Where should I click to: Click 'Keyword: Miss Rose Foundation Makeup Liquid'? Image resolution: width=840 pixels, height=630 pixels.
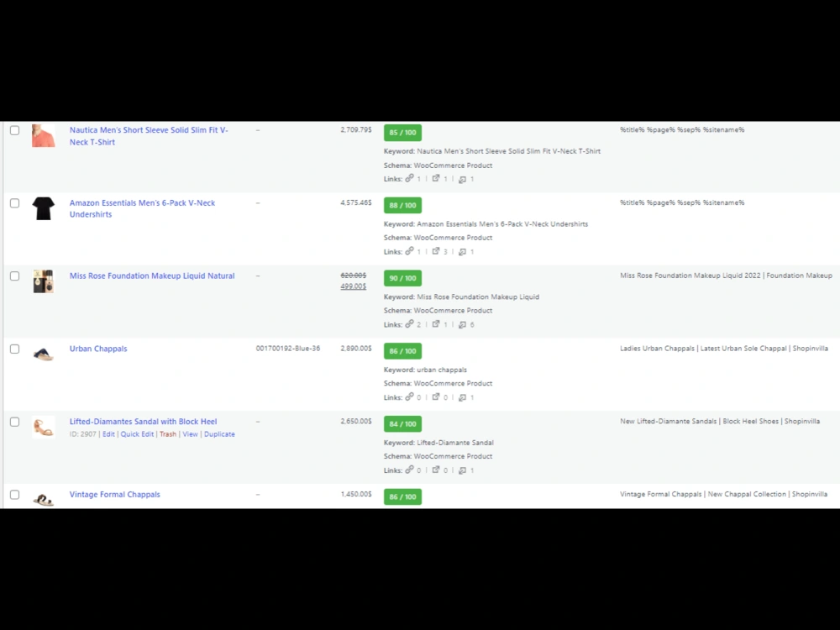click(x=461, y=297)
